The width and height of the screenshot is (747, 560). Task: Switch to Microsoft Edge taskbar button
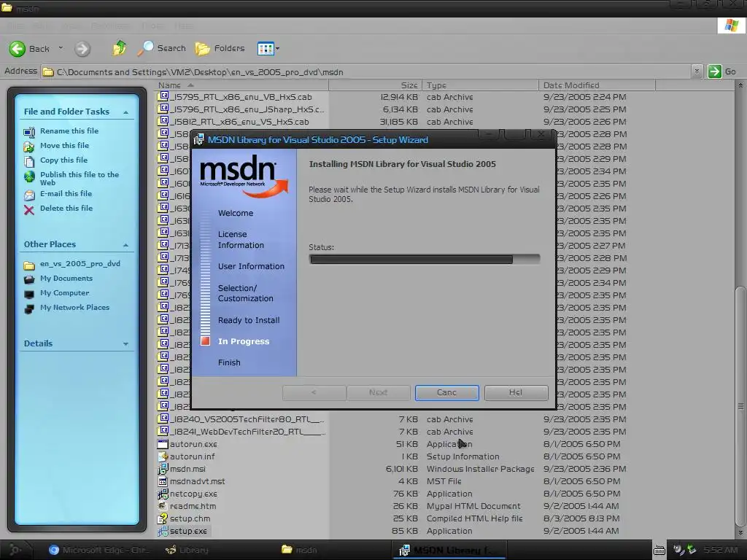(x=98, y=550)
